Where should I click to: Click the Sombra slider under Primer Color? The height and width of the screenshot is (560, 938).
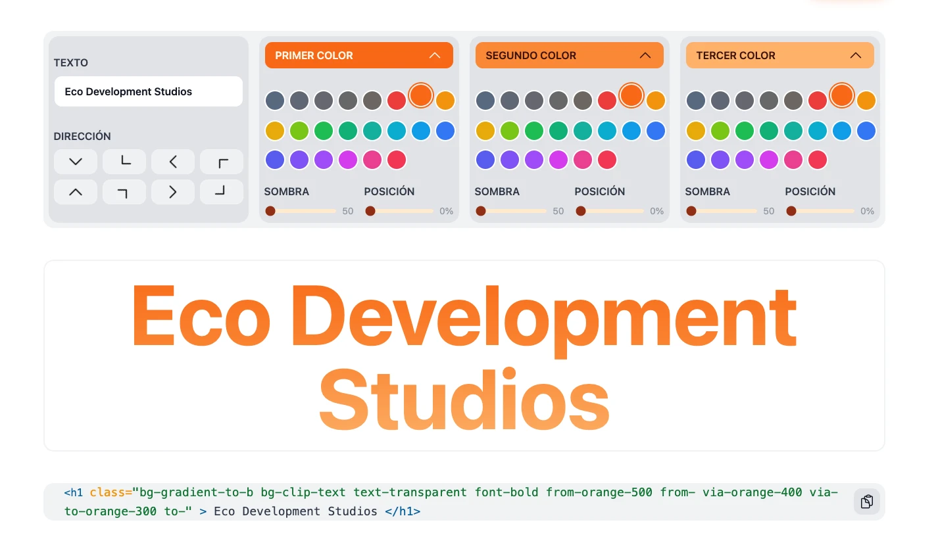(301, 211)
